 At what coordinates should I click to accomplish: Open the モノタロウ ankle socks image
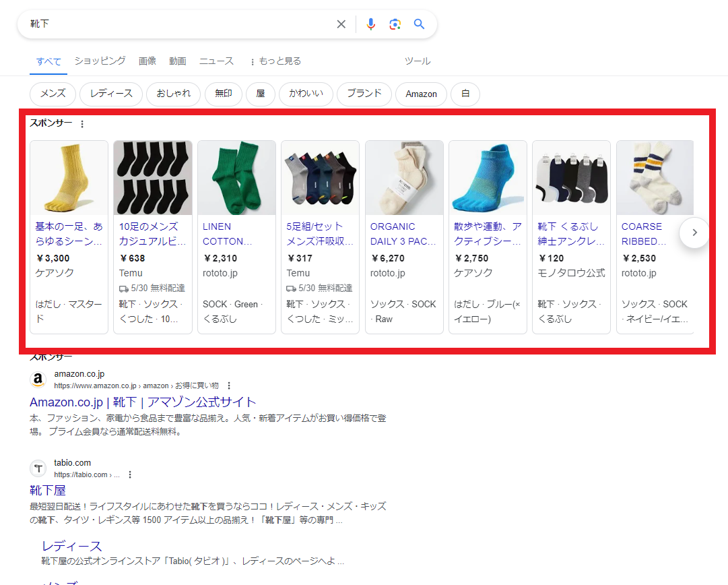coord(572,178)
